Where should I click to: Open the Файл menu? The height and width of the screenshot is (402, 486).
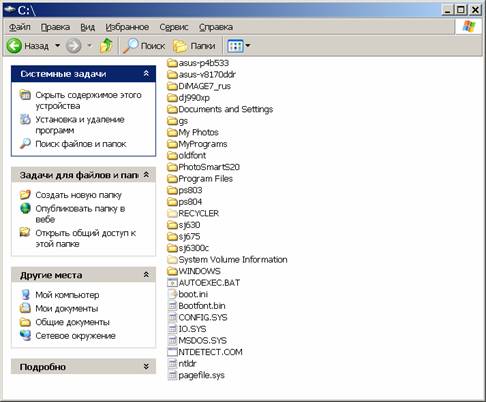20,27
